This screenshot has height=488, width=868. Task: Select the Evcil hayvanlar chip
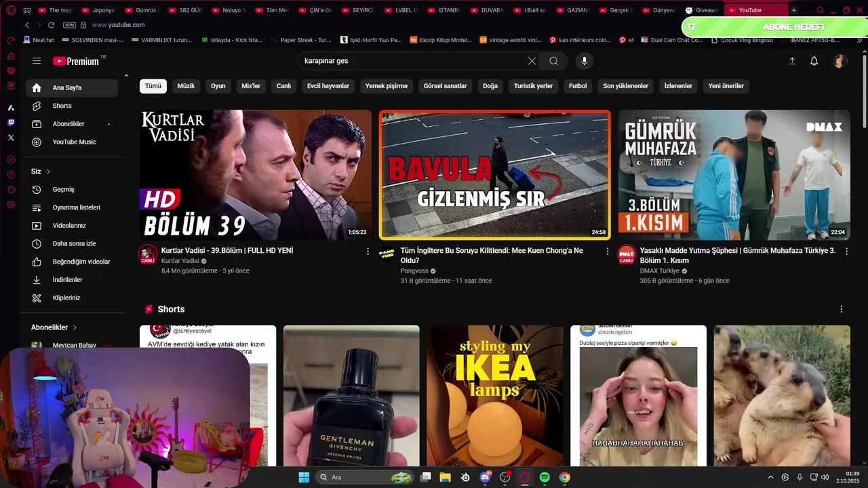[x=328, y=86]
